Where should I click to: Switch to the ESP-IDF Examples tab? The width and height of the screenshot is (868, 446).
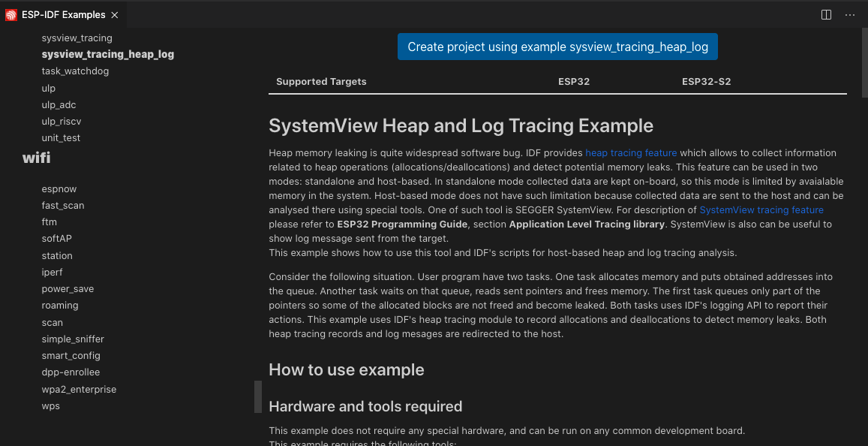click(x=64, y=14)
